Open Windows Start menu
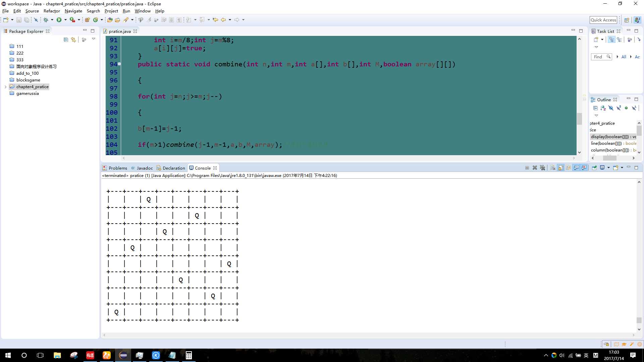 [x=8, y=355]
